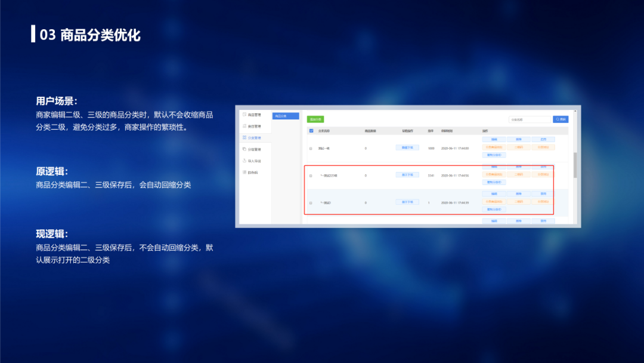The width and height of the screenshot is (644, 363).
Task: Click the 类目管理 sidebar icon
Action: pyautogui.click(x=244, y=126)
